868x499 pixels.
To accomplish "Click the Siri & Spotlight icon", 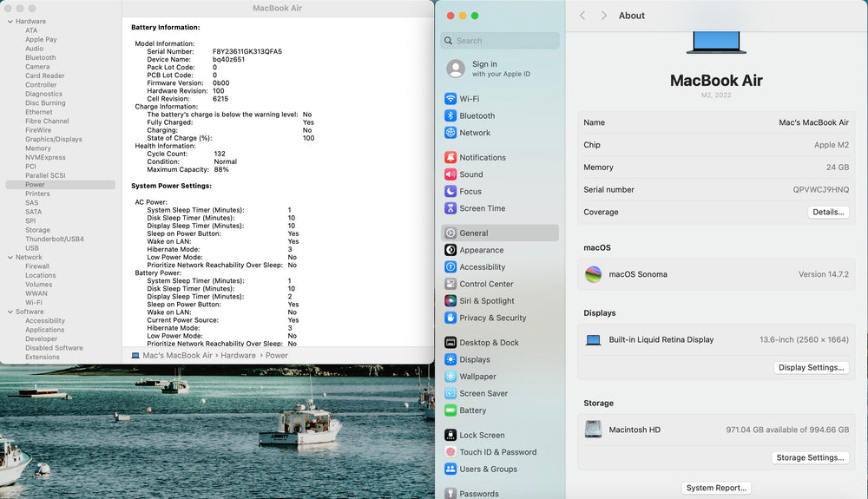I will click(x=450, y=301).
